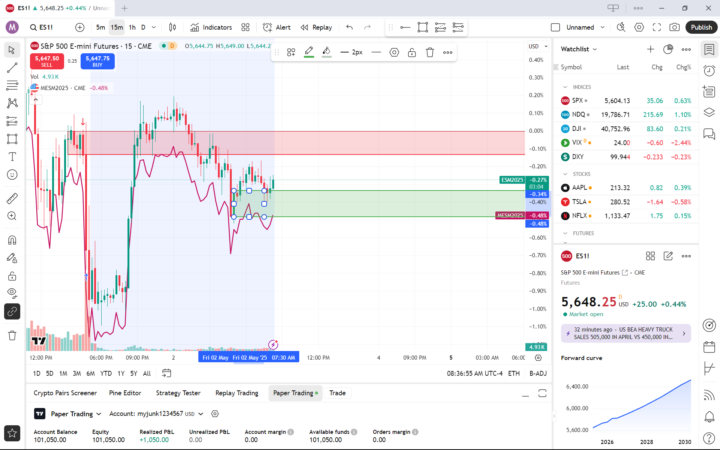Click the red SELL 5,647.50 button
This screenshot has width=720, height=450.
tap(47, 61)
